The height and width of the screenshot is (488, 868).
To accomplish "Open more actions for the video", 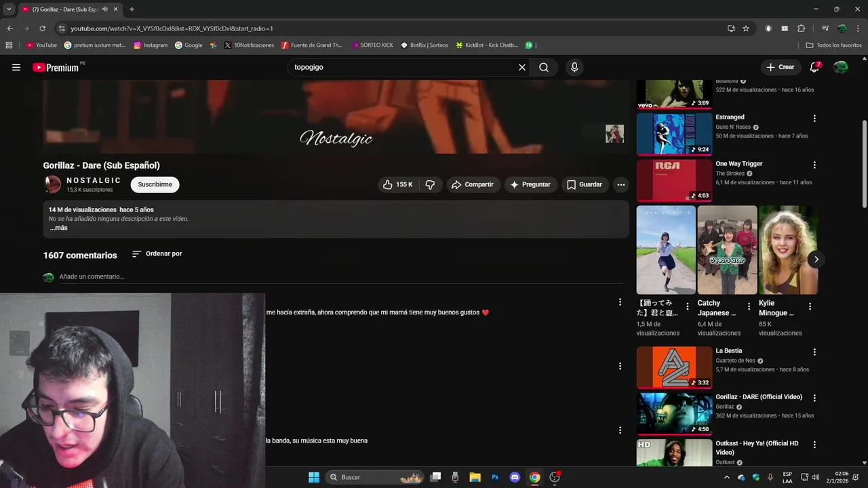I will 620,184.
